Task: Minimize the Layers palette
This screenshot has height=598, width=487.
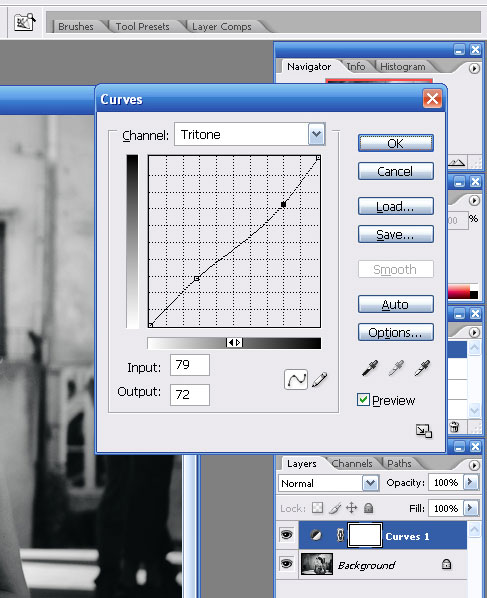Action: [x=460, y=447]
